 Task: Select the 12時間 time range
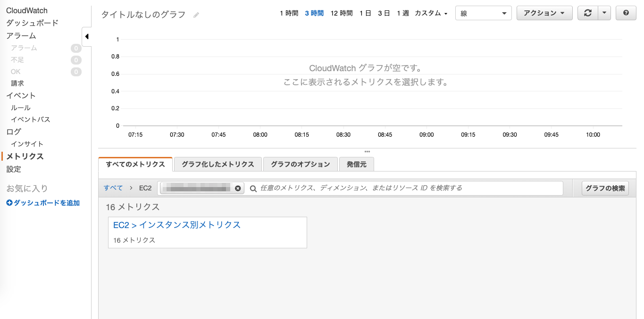(x=341, y=14)
